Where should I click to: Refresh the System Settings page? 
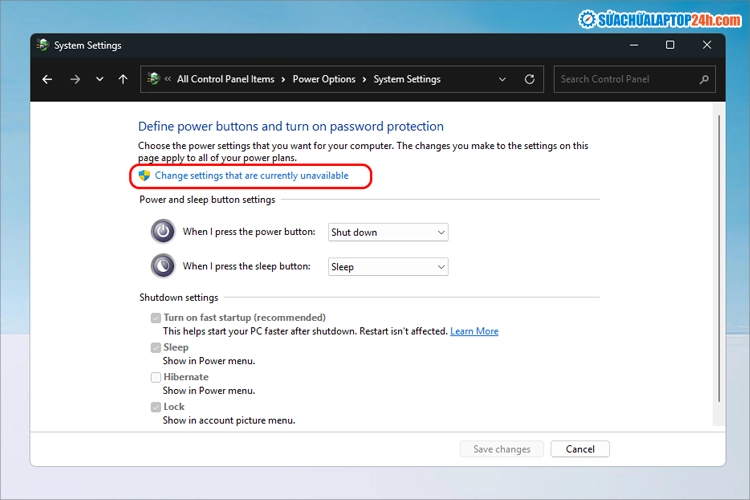point(529,79)
